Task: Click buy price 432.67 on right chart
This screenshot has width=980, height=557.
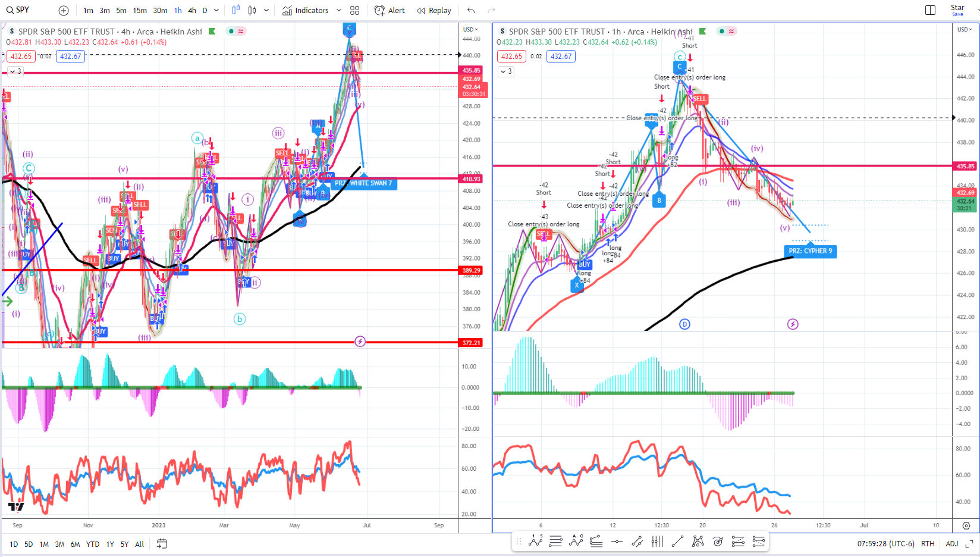Action: click(561, 57)
